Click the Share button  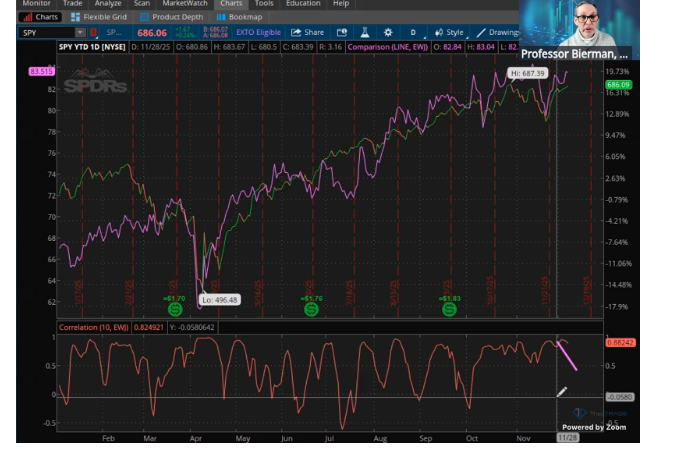tap(307, 33)
